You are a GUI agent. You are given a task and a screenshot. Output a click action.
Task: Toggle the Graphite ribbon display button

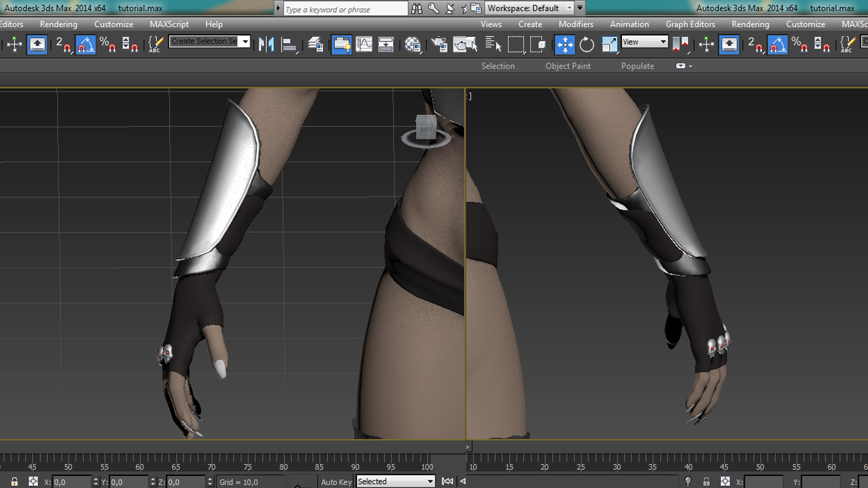click(x=341, y=44)
